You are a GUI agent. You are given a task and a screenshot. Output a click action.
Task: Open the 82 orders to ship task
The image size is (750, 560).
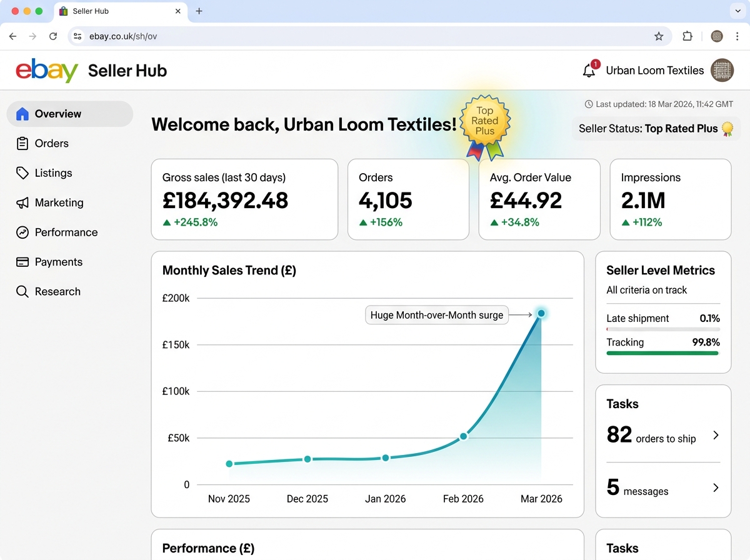[663, 434]
